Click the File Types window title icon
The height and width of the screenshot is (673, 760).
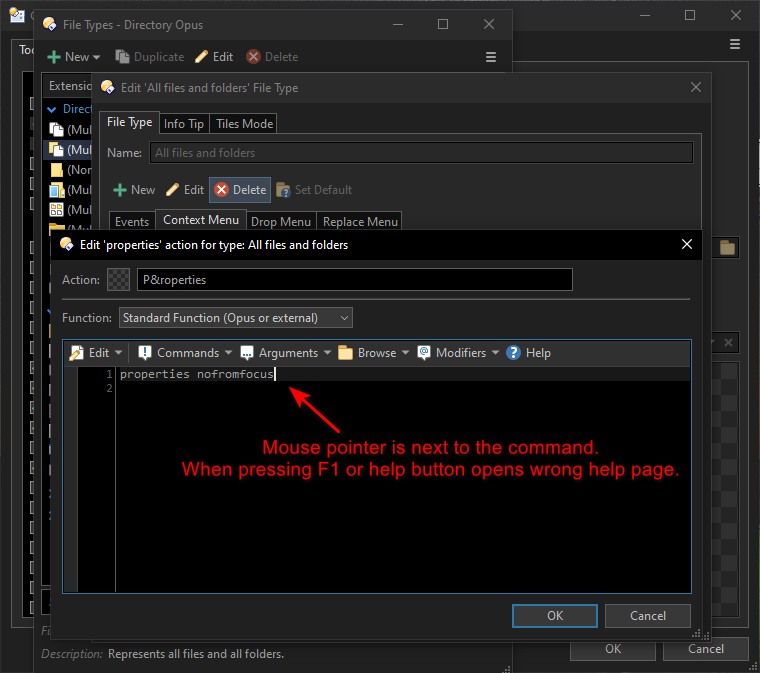point(49,24)
